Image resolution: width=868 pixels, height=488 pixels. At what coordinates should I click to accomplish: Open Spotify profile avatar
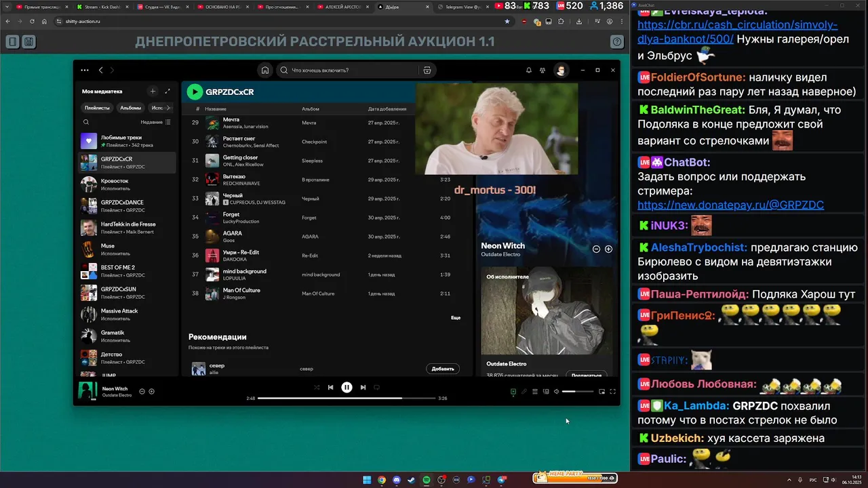click(561, 70)
